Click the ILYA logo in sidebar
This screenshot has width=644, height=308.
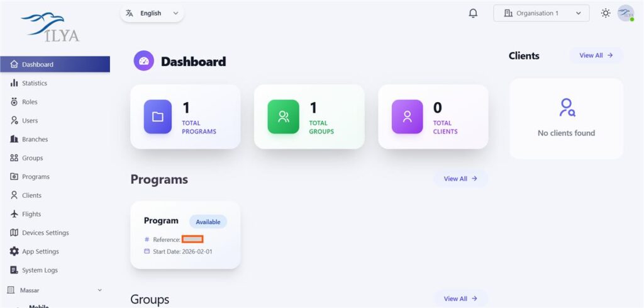click(x=50, y=27)
